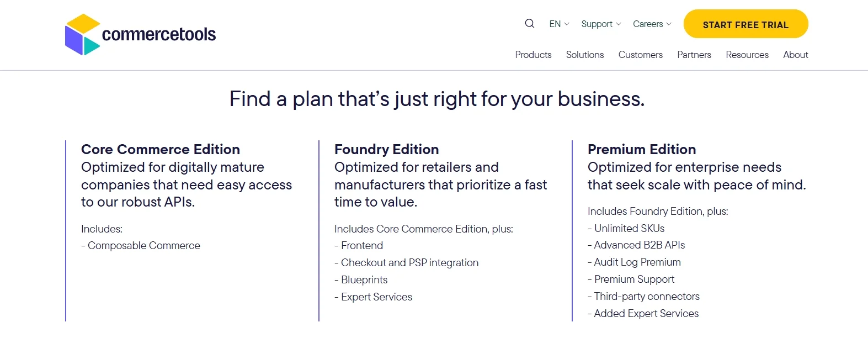Open the Partners menu
This screenshot has height=359, width=868.
coord(694,55)
